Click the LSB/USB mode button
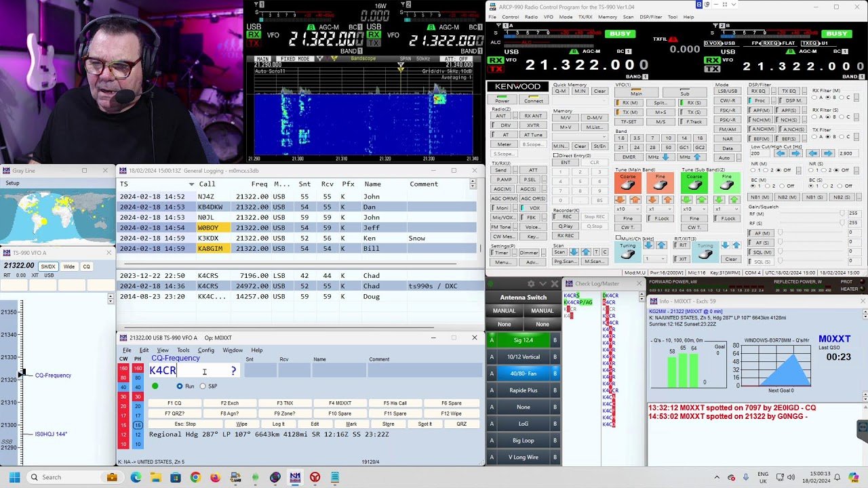Viewport: 868px width, 488px height. tap(728, 91)
